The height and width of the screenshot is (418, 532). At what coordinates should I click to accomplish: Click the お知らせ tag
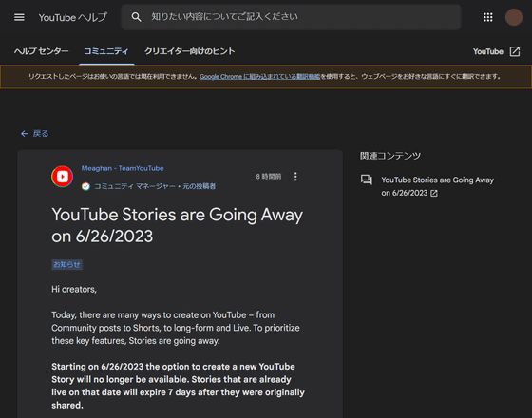pyautogui.click(x=66, y=265)
